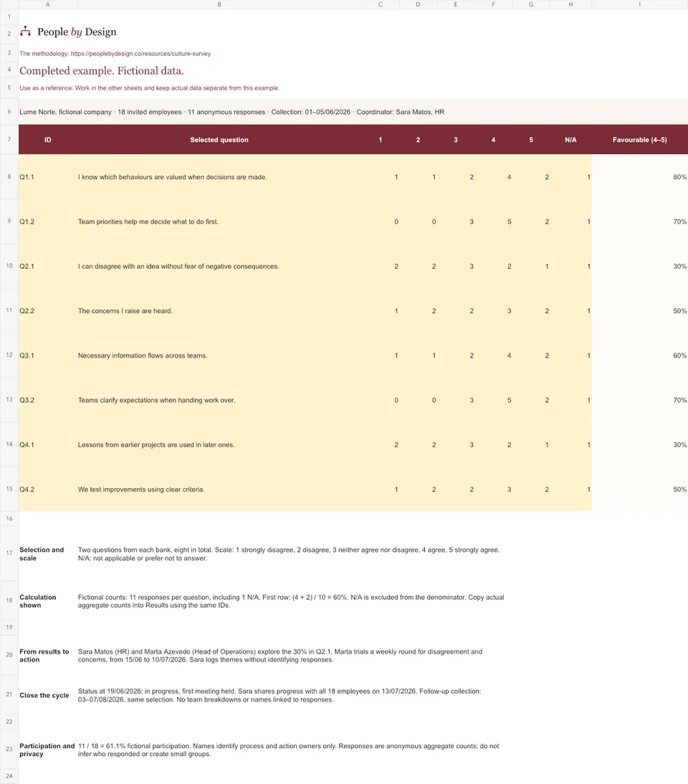The width and height of the screenshot is (688, 784).
Task: Click the 'Status at 19/06/2026' note
Action: pyautogui.click(x=279, y=696)
